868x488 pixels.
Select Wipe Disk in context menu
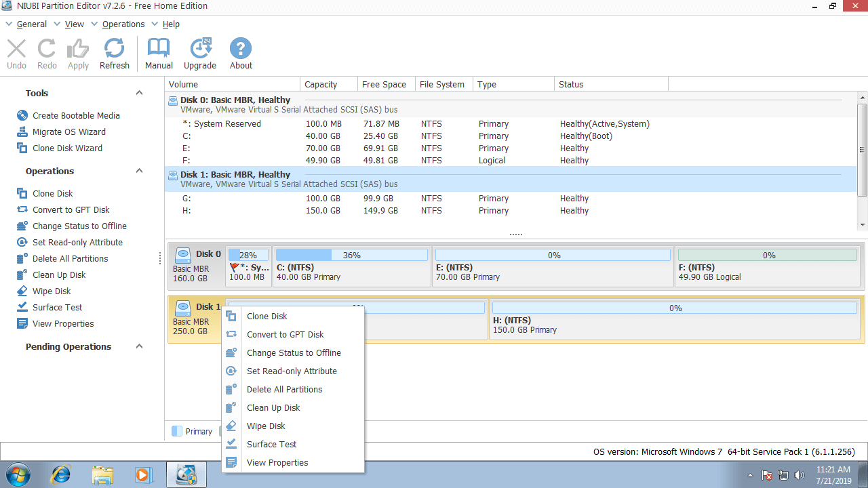pos(266,426)
